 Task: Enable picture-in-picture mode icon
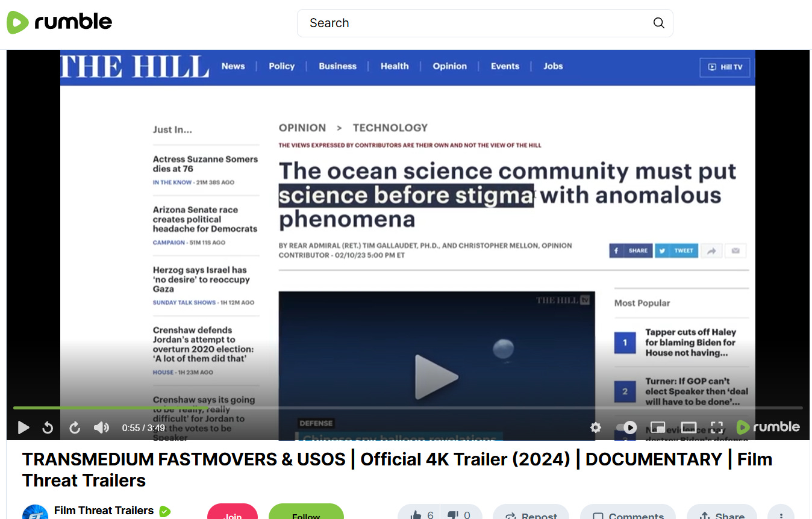pyautogui.click(x=658, y=427)
